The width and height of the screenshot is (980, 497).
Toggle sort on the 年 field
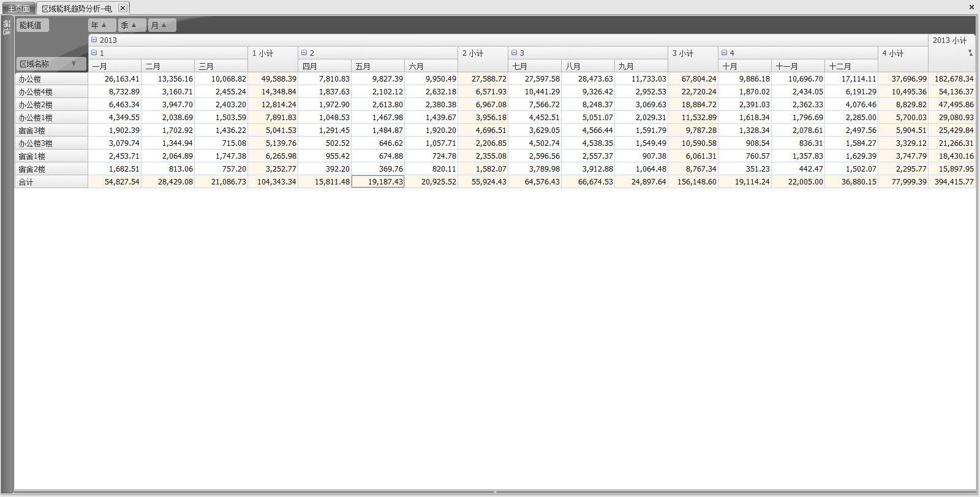coord(102,25)
